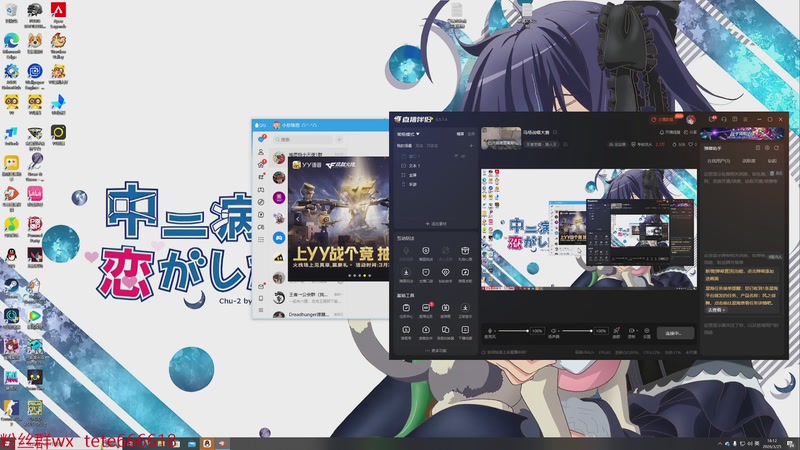
Task: Open the Steam desktop icon
Action: (11, 289)
